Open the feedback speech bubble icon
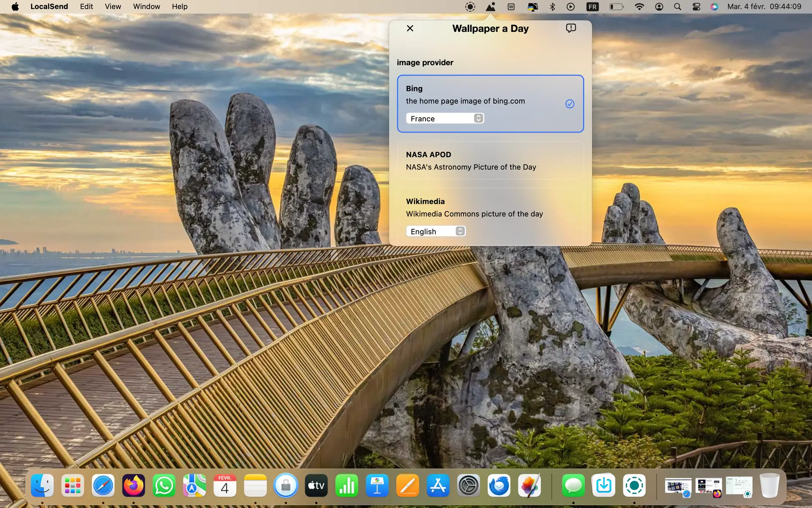This screenshot has height=508, width=812. click(571, 28)
